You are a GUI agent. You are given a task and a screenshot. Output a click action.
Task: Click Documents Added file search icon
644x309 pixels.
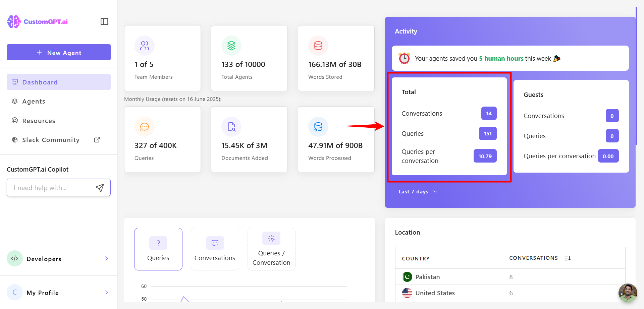coord(231,127)
